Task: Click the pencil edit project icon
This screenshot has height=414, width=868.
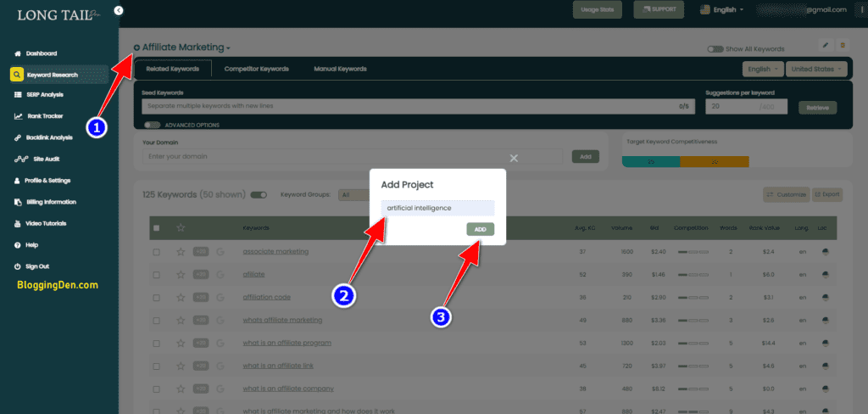Action: tap(826, 45)
